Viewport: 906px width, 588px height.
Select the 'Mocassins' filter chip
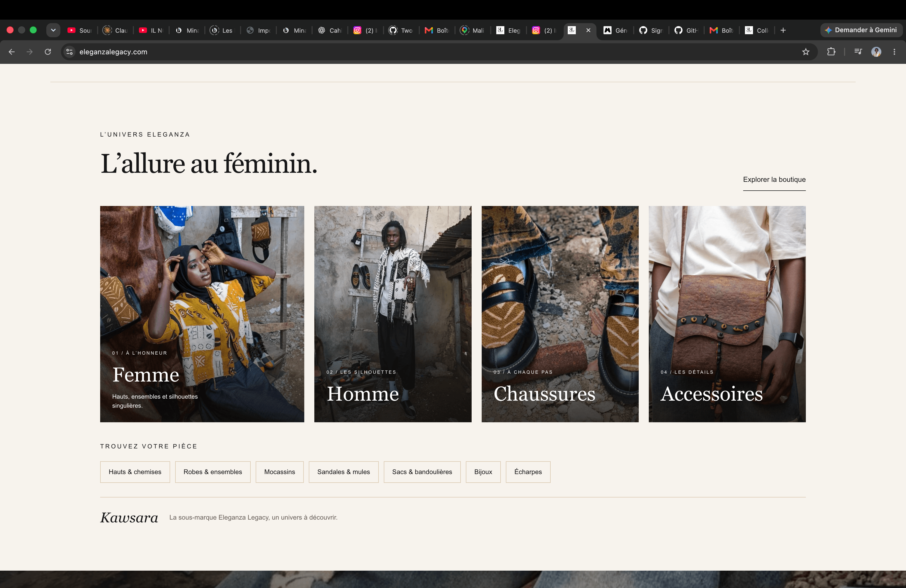point(280,472)
